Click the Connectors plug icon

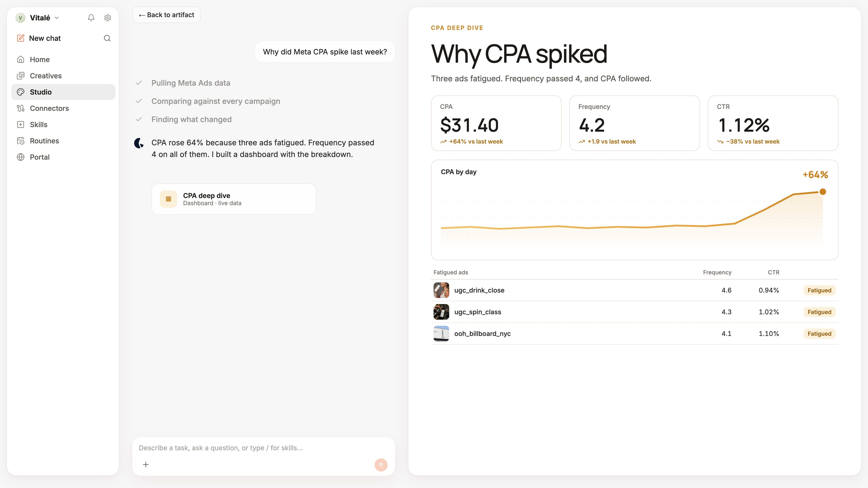click(x=21, y=108)
